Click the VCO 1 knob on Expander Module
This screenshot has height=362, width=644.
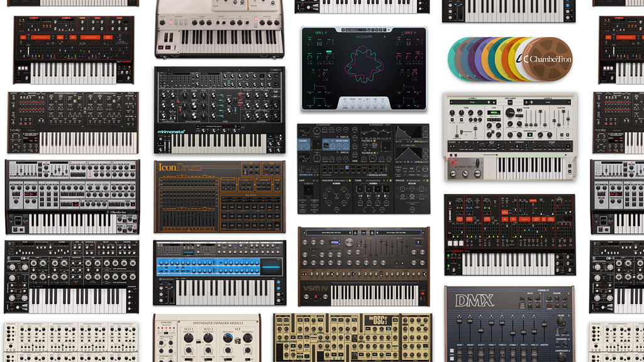click(x=187, y=337)
